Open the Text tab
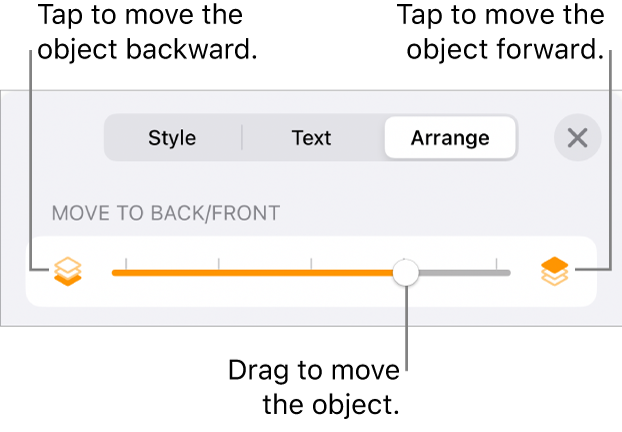 [x=311, y=138]
